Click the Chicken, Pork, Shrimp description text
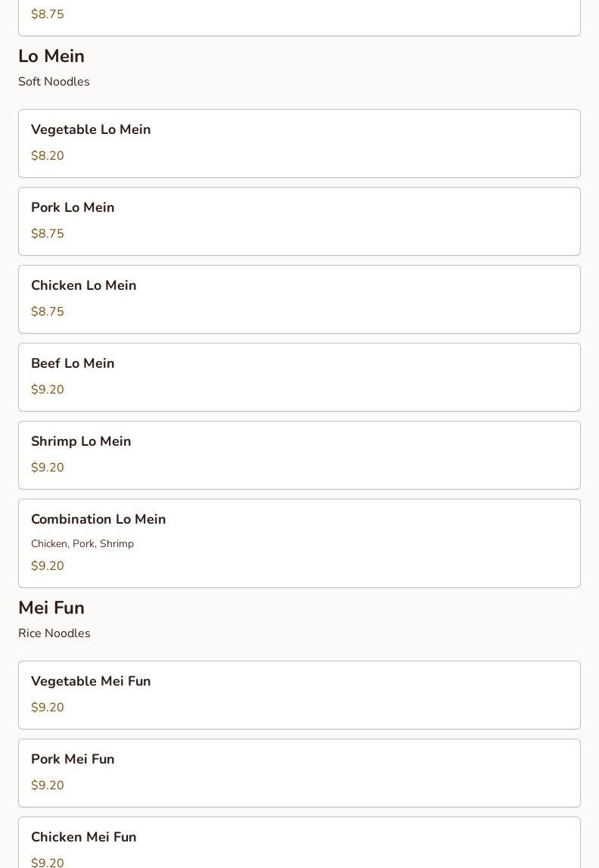Screen dimensions: 599x868 [82, 543]
